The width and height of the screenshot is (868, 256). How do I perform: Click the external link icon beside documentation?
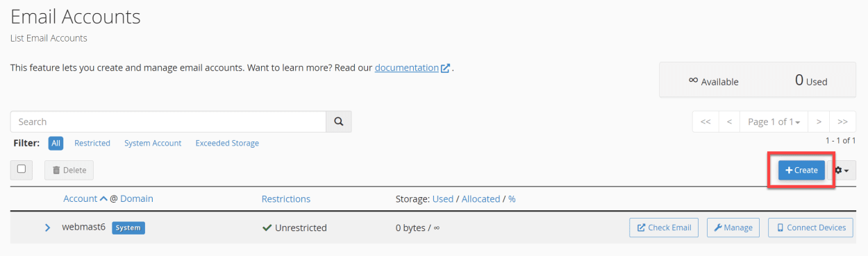[445, 68]
